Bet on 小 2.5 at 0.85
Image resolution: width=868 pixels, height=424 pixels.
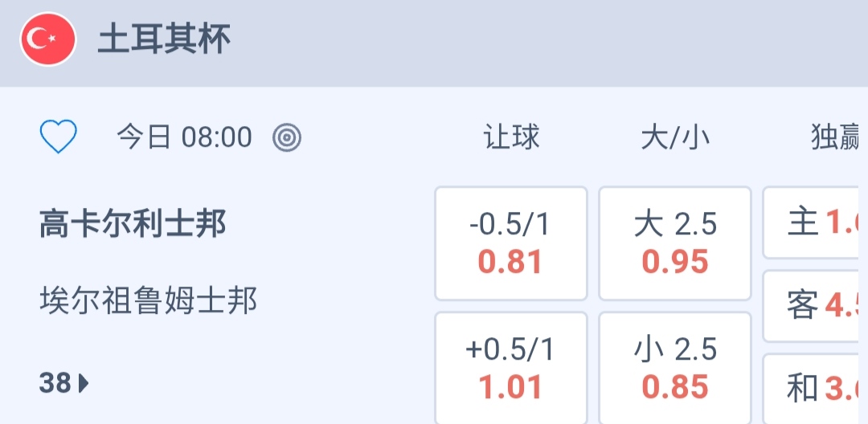coord(675,369)
